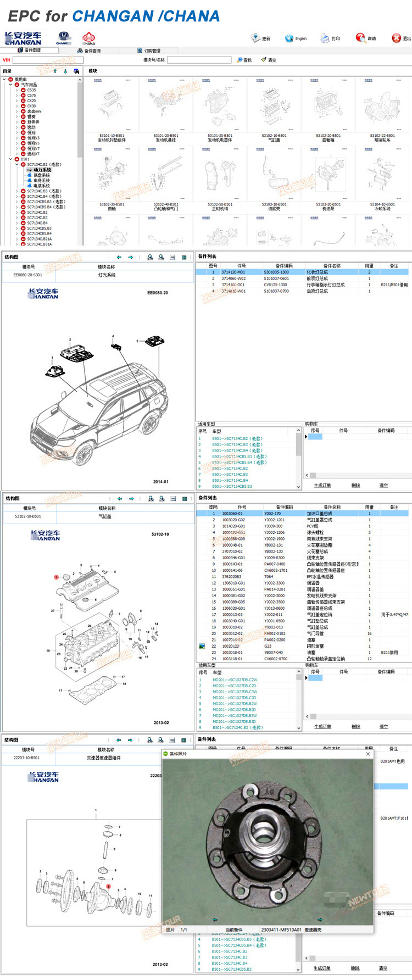This screenshot has height=980, width=412.
Task: Close the 备件照片 photo popup
Action: [x=368, y=754]
